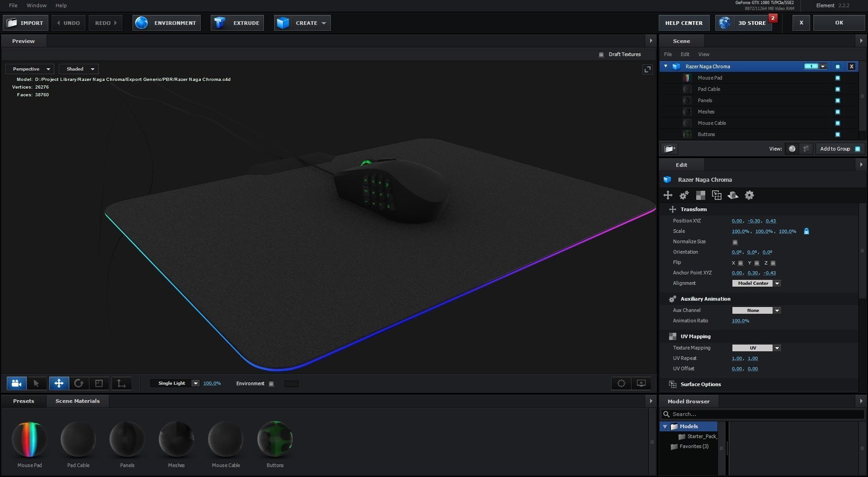Viewport: 868px width, 477px height.
Task: Click the axis anchor tool in Preview toolbar
Action: [x=121, y=383]
